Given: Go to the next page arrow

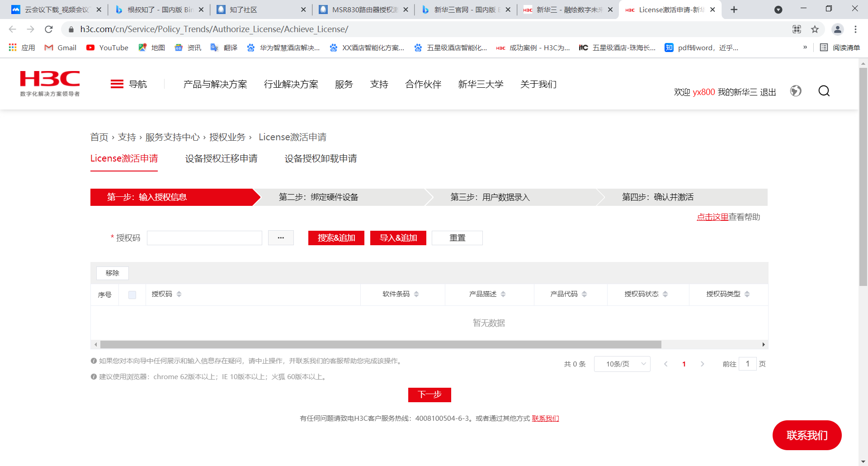Looking at the screenshot, I should (x=702, y=364).
